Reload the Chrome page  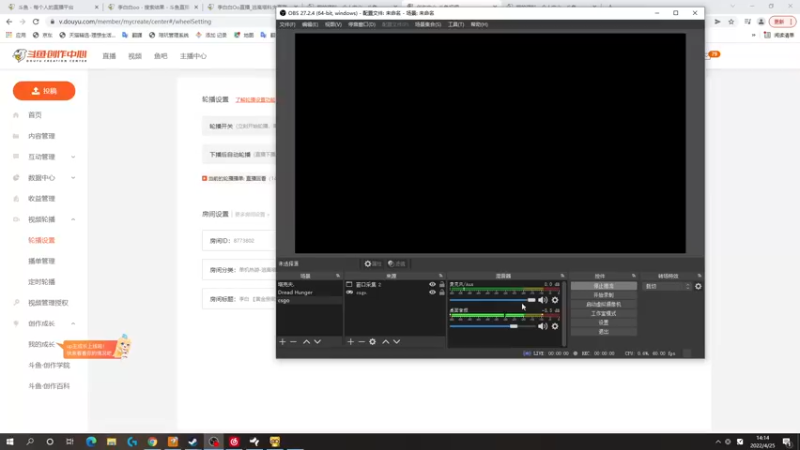coord(36,21)
